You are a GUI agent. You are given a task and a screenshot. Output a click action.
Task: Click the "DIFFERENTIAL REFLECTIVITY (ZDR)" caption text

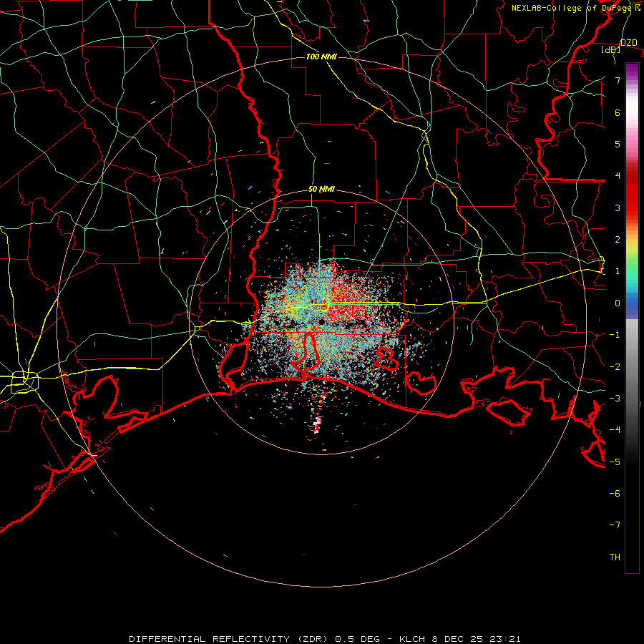(x=229, y=639)
